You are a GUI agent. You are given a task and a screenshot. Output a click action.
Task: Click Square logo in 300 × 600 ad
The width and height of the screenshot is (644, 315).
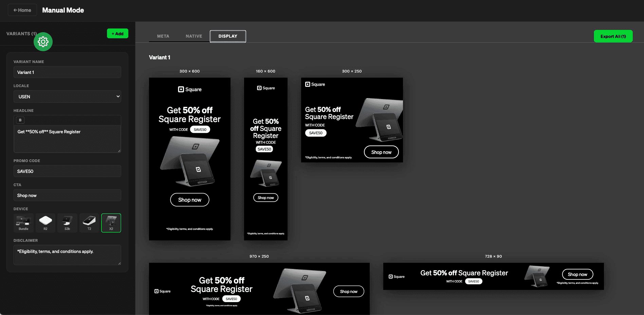[x=190, y=89]
